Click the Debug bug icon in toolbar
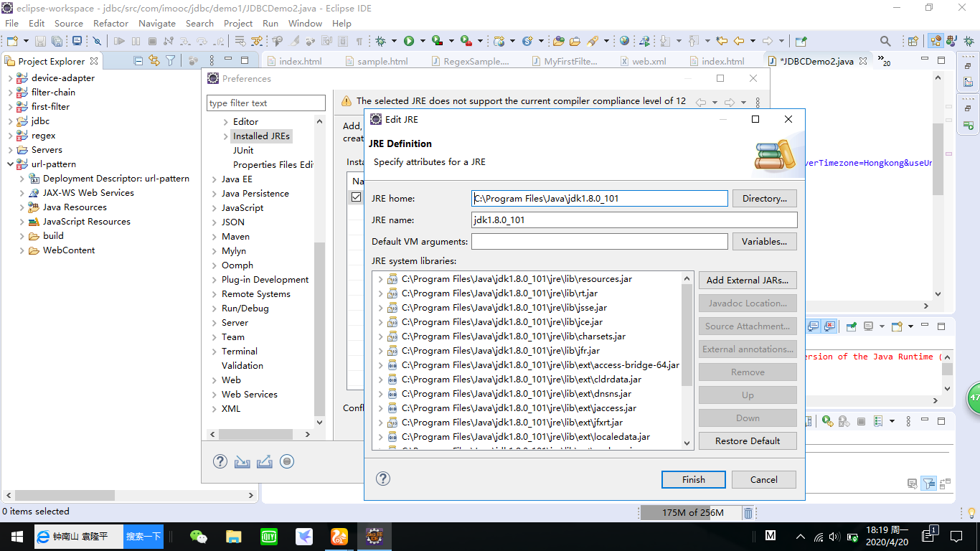The height and width of the screenshot is (551, 980). pyautogui.click(x=380, y=41)
